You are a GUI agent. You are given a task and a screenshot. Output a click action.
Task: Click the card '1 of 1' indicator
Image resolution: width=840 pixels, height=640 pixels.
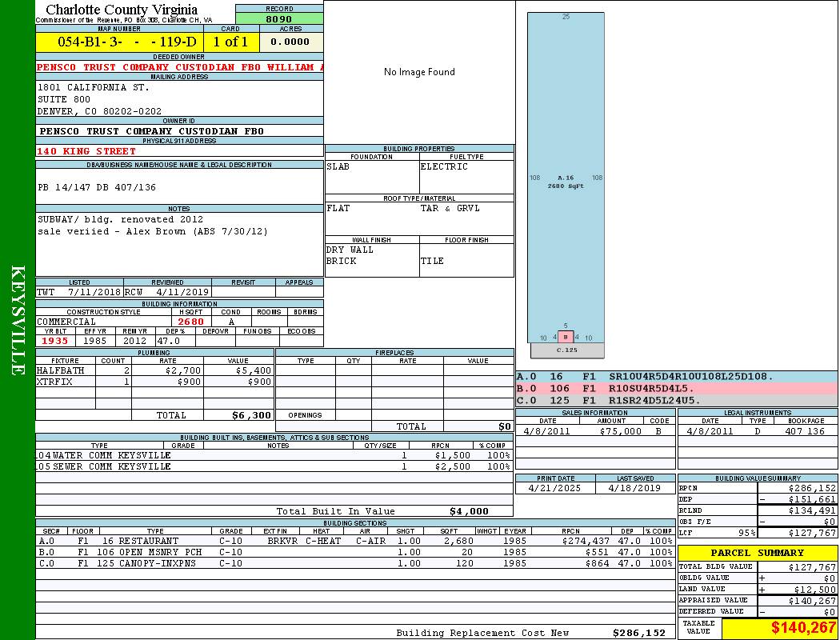[230, 42]
